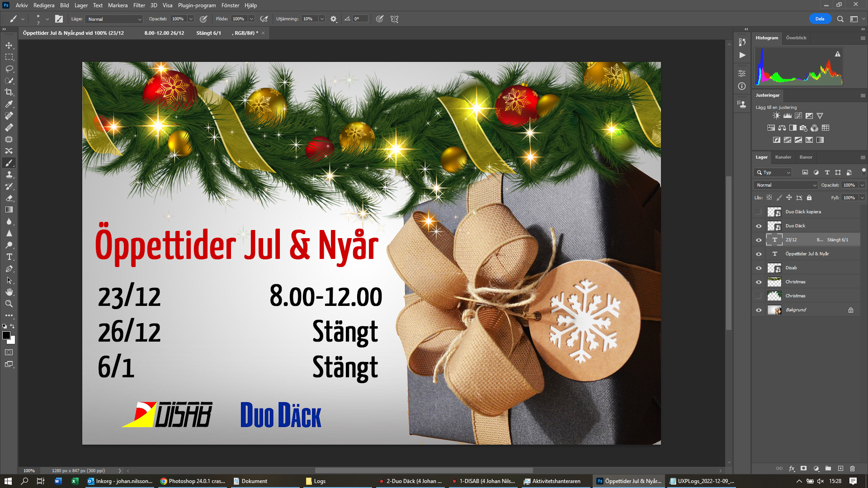Expand the Opacitet dropdown in the options bar
Screen dimensions: 868x488
coord(190,19)
